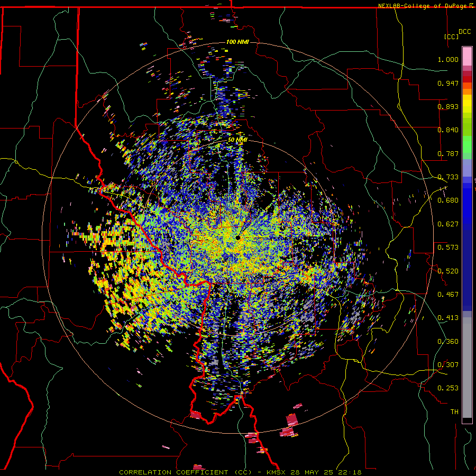The image size is (476, 476).
Task: Click the 0.787 scale value
Action: click(x=448, y=153)
